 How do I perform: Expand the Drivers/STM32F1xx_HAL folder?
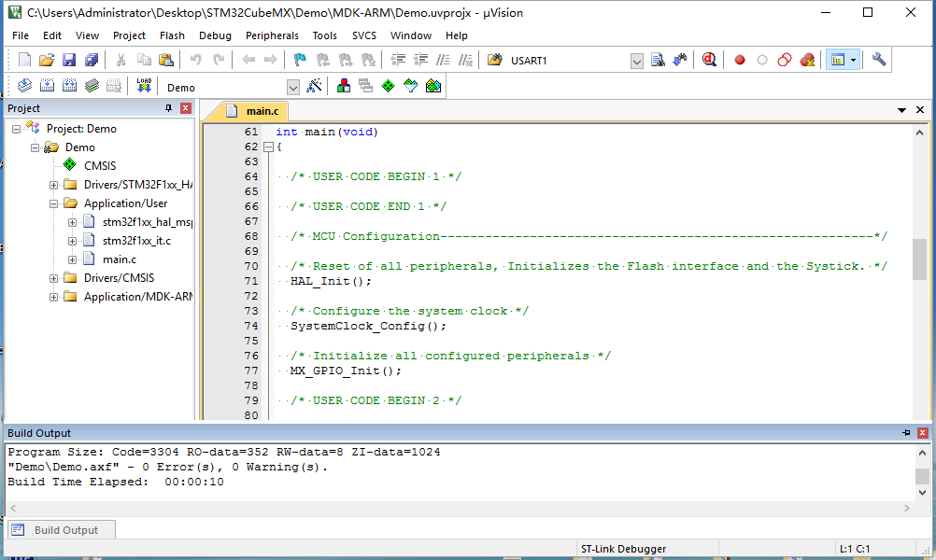(x=53, y=185)
